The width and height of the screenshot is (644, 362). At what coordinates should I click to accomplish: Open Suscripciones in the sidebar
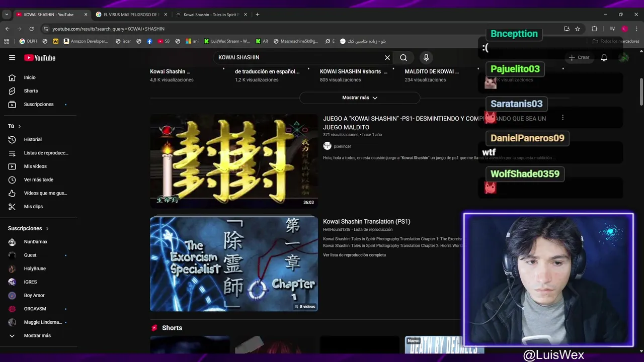[x=38, y=104]
